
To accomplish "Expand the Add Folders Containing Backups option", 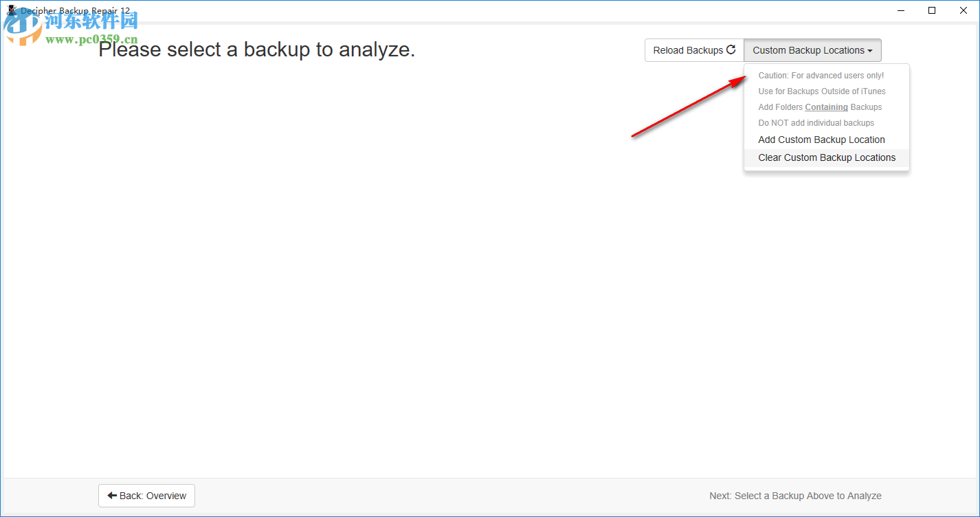I will 820,107.
